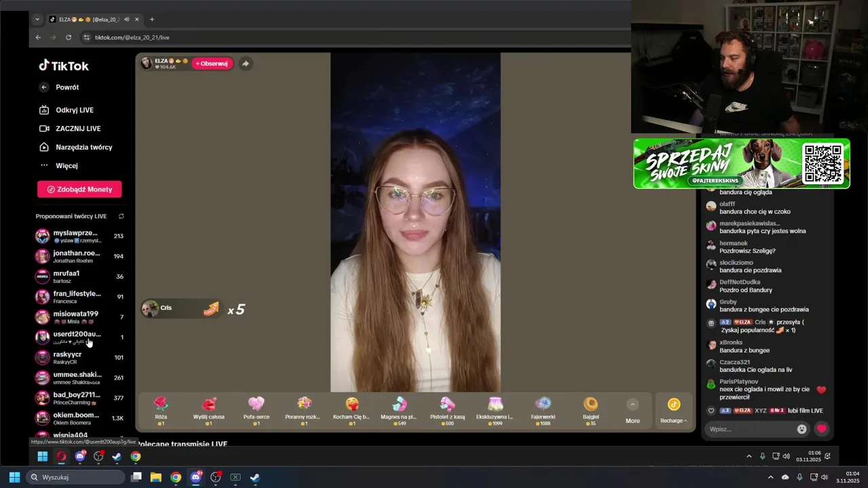Image resolution: width=868 pixels, height=488 pixels.
Task: Open Steam on the outer taskbar
Action: 255,477
